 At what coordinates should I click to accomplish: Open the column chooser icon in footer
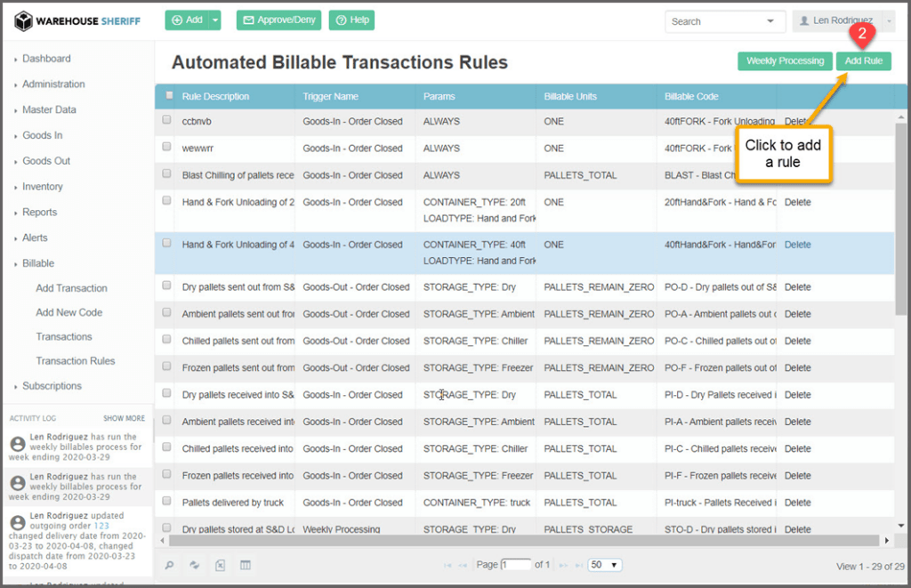[246, 565]
